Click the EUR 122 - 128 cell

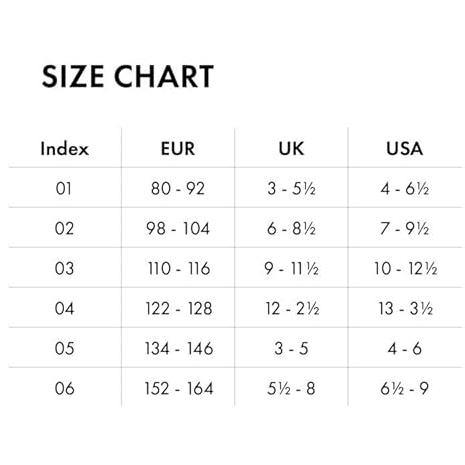click(179, 308)
